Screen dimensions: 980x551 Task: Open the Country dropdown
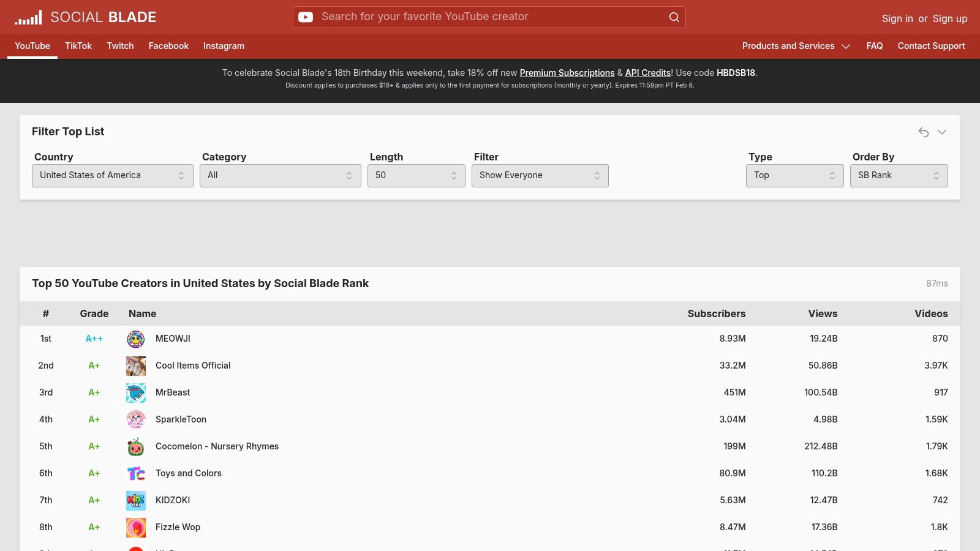coord(113,176)
